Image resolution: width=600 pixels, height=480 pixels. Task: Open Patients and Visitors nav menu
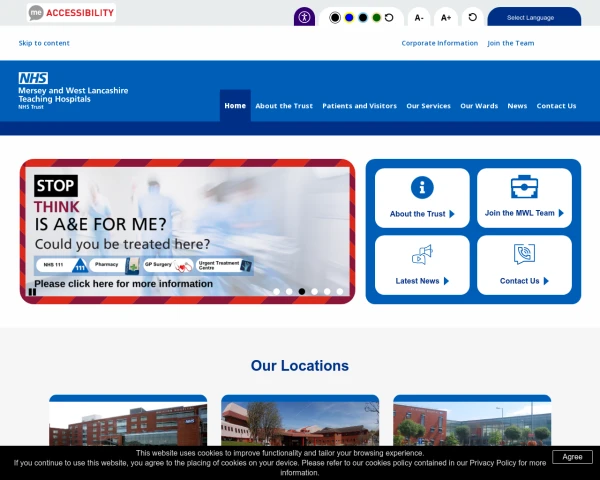click(359, 106)
